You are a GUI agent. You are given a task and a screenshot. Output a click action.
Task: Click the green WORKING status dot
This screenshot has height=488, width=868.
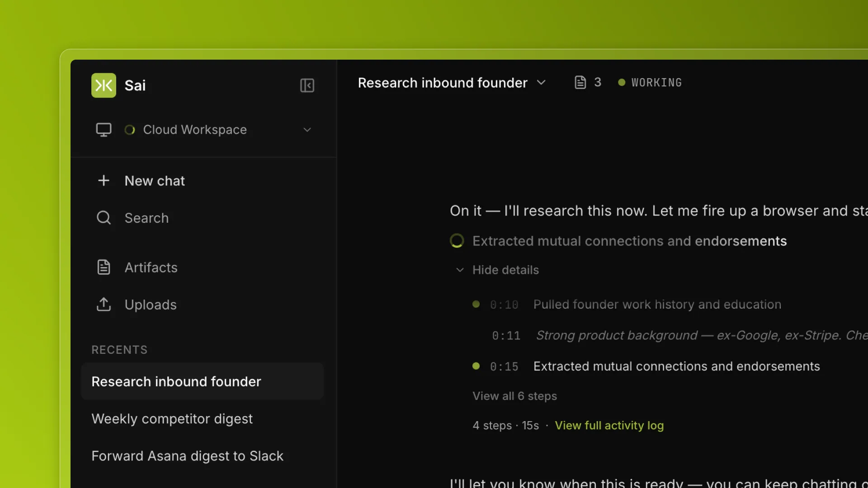[622, 82]
